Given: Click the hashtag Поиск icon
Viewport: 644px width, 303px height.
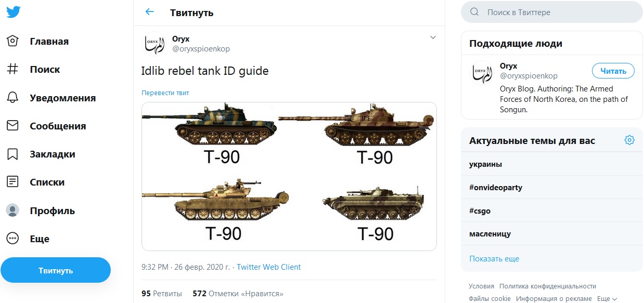Looking at the screenshot, I should [12, 70].
